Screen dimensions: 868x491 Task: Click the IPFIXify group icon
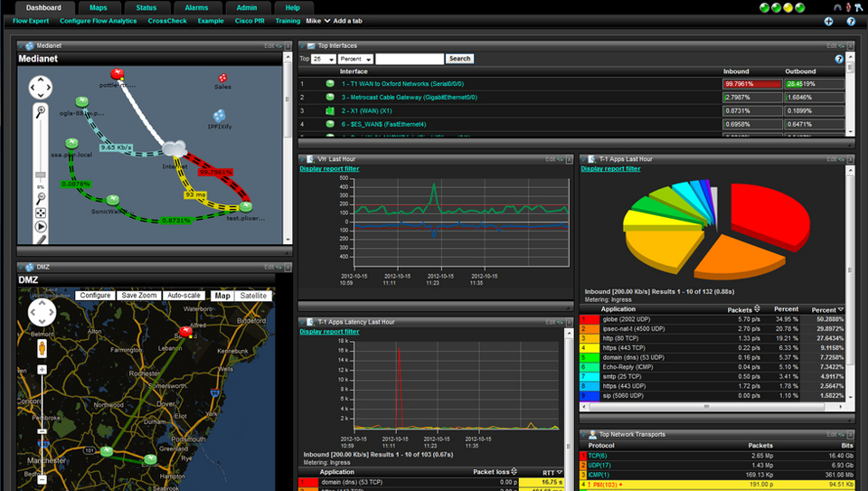coord(219,115)
